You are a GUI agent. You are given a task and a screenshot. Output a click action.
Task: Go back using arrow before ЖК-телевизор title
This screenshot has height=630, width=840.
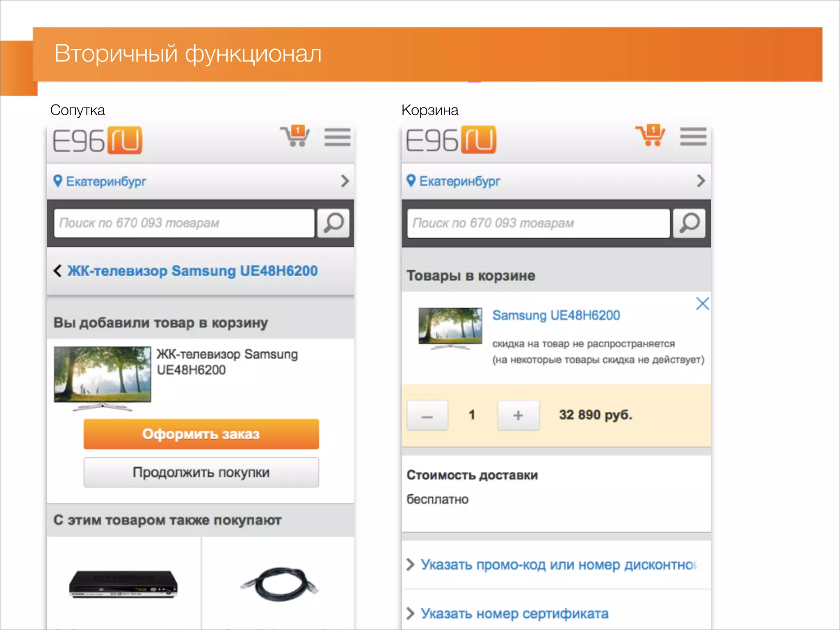click(58, 271)
